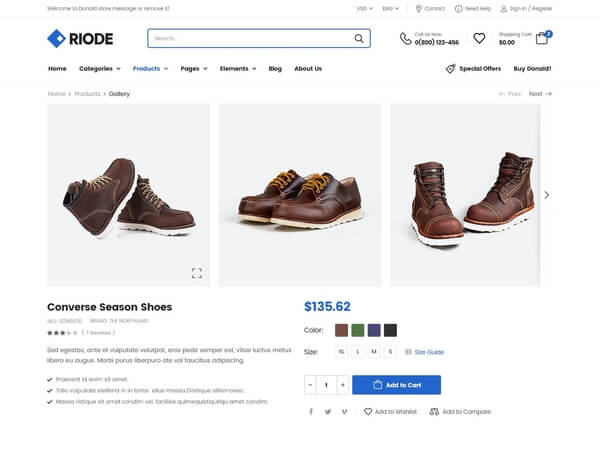
Task: Open the Elements dropdown menu
Action: coord(238,68)
